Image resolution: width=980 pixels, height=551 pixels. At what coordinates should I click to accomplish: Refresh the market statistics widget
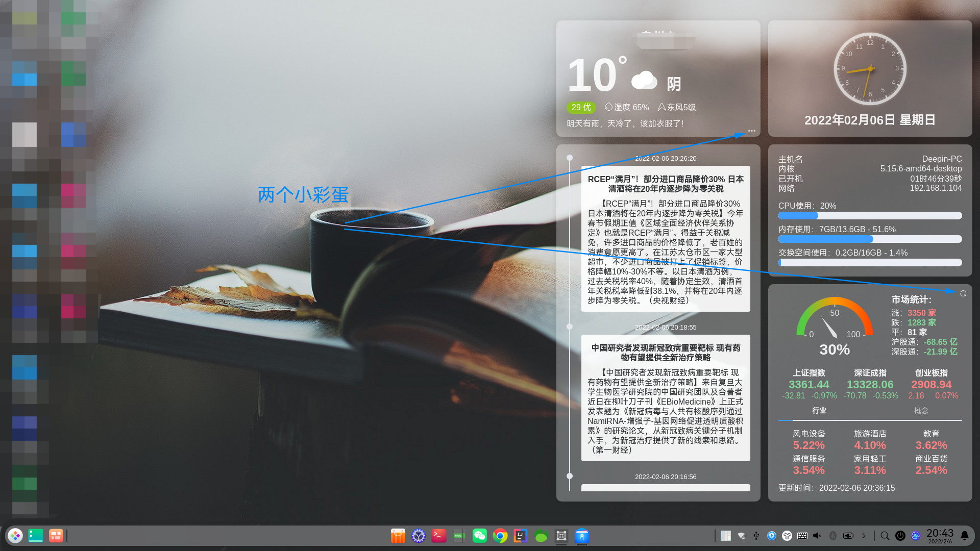(x=963, y=293)
